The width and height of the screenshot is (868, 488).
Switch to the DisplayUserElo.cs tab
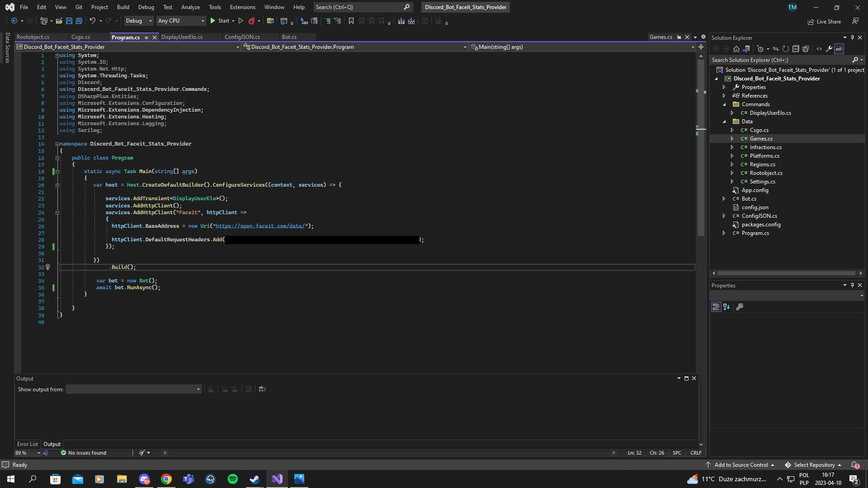point(182,37)
